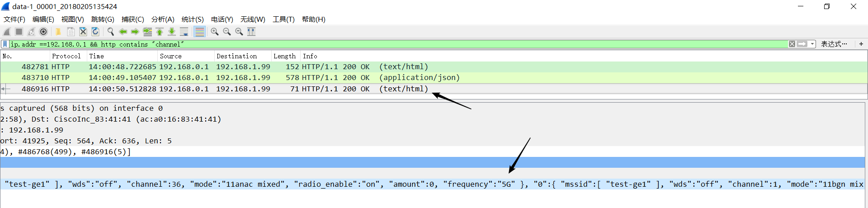Open the 表达式 expression builder
This screenshot has width=868, height=208.
click(x=834, y=44)
